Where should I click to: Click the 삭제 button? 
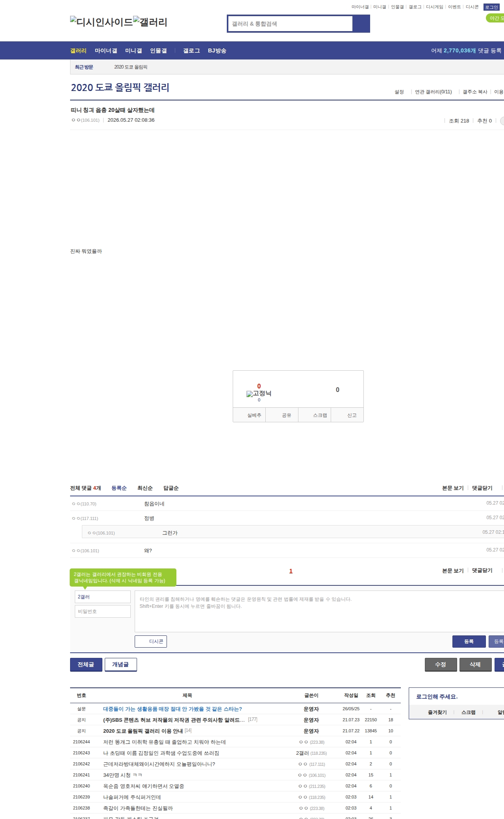coord(476,665)
